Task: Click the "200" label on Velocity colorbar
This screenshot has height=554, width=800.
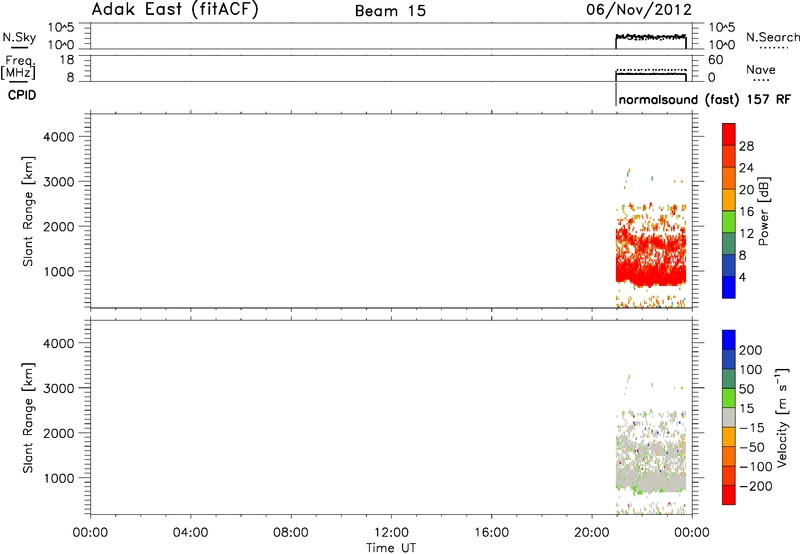Action: (x=751, y=350)
